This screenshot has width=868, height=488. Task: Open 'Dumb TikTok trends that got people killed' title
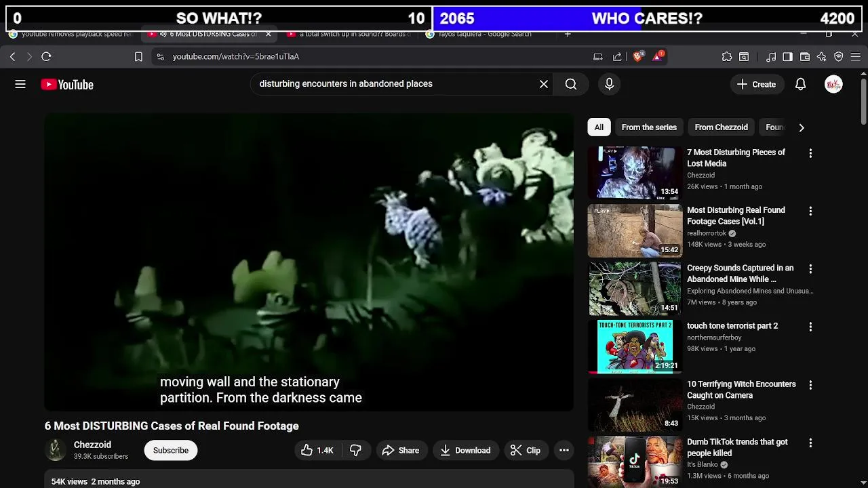pos(737,448)
